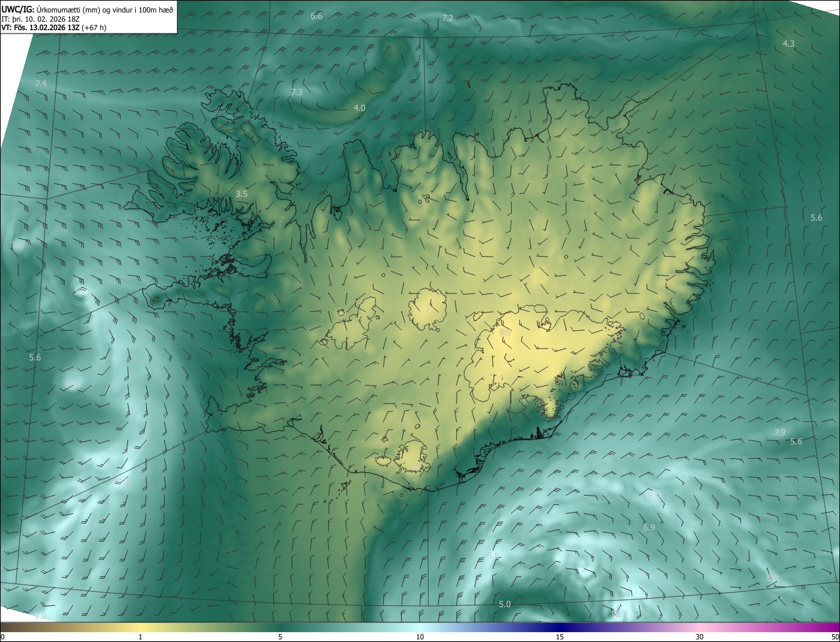Click the 6.6 value label
This screenshot has height=642, width=840.
(x=316, y=16)
